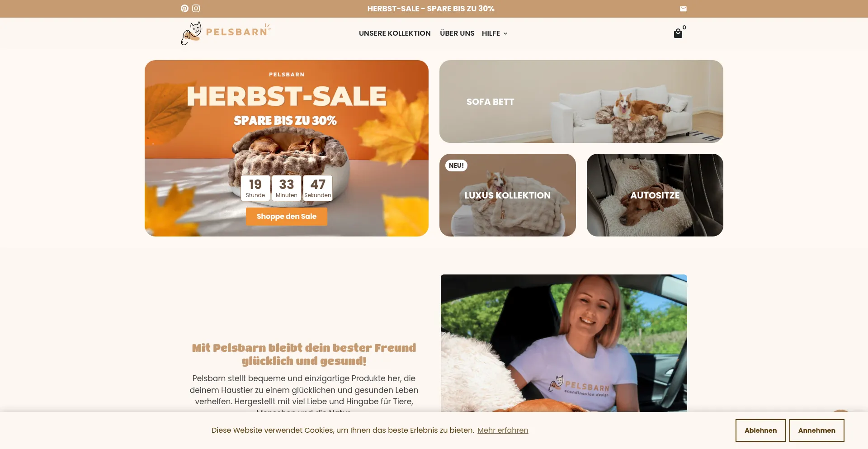The height and width of the screenshot is (449, 868).
Task: Click the email envelope icon
Action: pos(683,9)
